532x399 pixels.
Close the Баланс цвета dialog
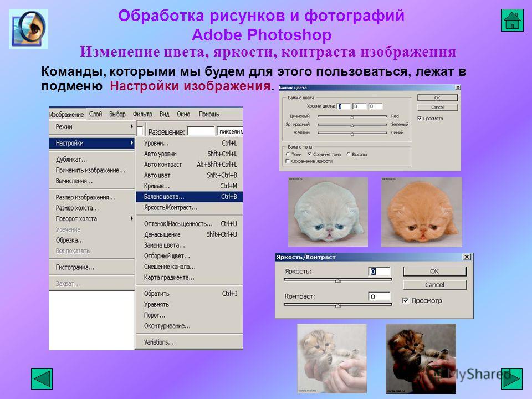[458, 88]
